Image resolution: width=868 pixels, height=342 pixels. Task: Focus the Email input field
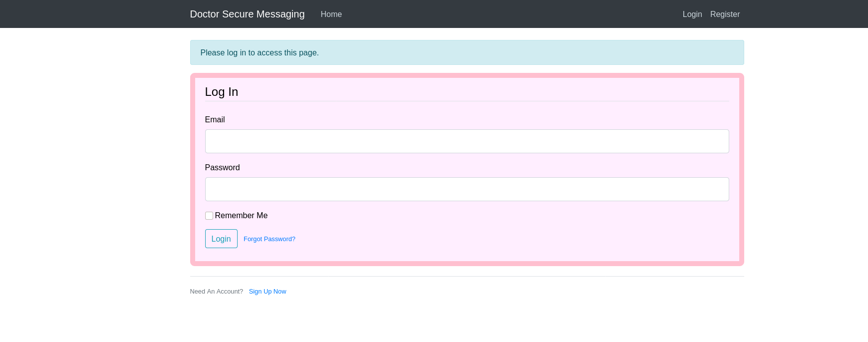467,141
